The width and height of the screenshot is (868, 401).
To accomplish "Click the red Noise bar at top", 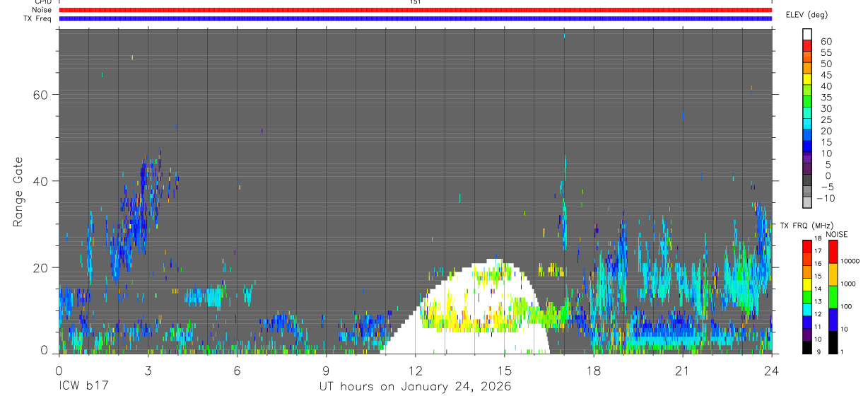I will point(415,10).
